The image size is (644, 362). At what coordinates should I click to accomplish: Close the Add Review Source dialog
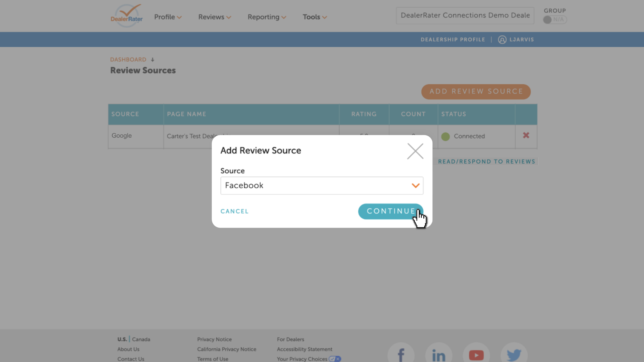click(x=415, y=151)
